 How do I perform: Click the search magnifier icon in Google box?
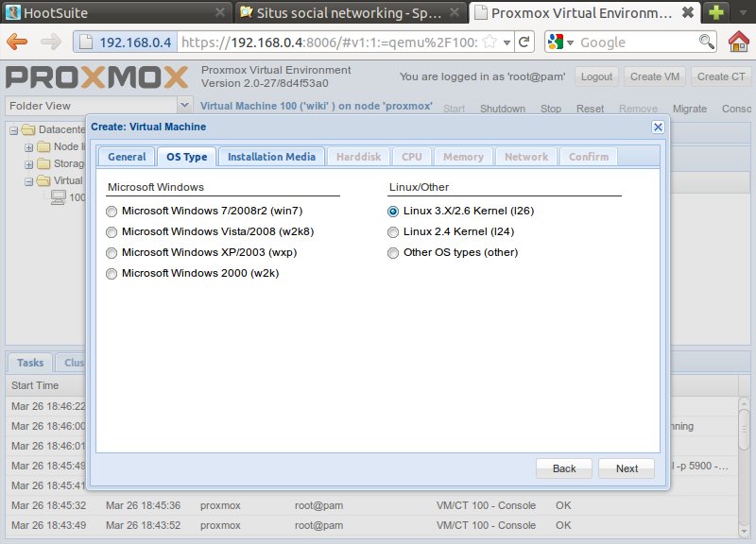coord(706,42)
